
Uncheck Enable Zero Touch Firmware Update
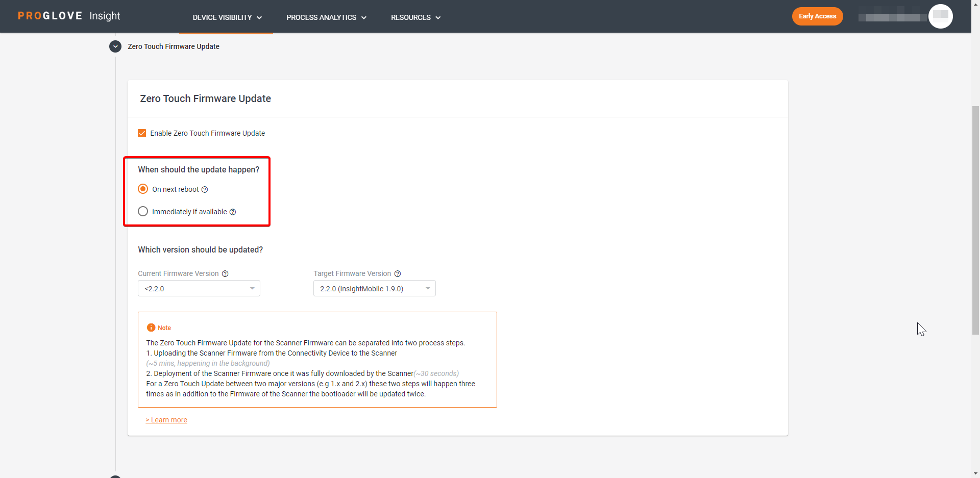[142, 133]
